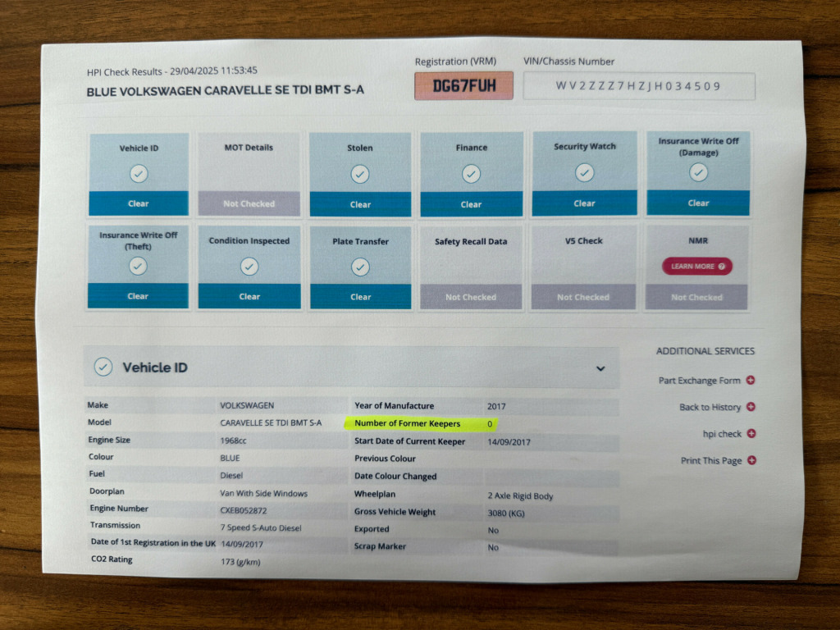Click the Vehicle ID section header checkmark
Image resolution: width=840 pixels, height=630 pixels.
point(103,367)
